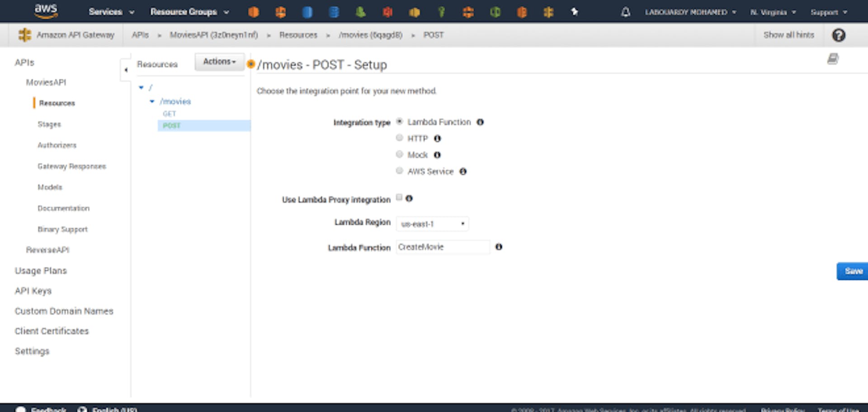Click the green key service shortcut icon
The image size is (868, 412).
tap(441, 12)
